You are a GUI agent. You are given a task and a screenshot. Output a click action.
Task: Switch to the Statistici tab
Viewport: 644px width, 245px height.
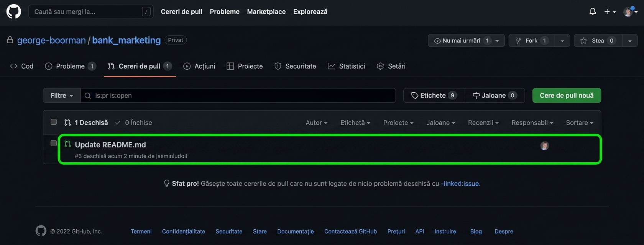tap(347, 66)
